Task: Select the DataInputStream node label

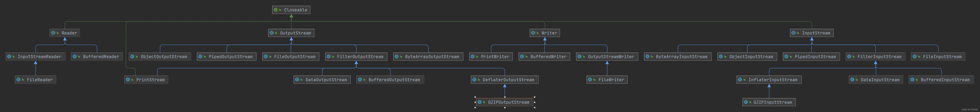Action: point(880,80)
